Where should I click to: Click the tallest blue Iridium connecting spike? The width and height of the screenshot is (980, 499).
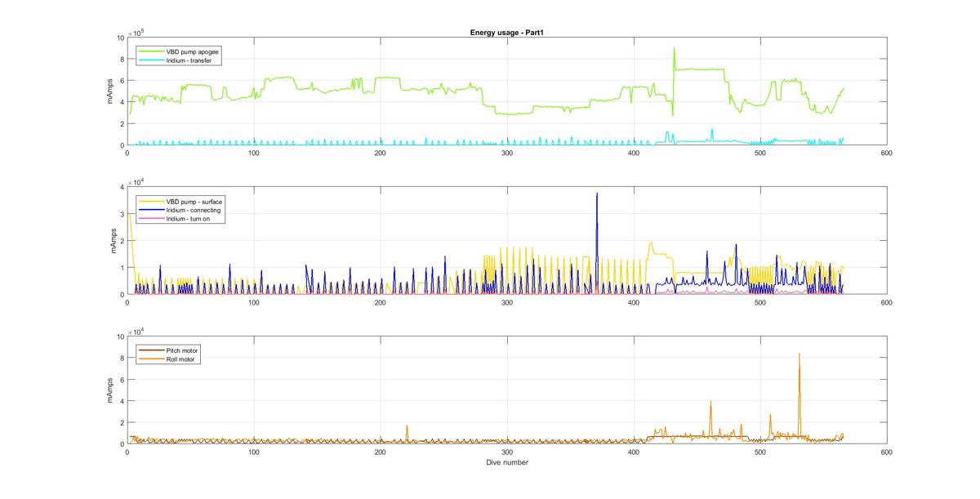coord(597,194)
